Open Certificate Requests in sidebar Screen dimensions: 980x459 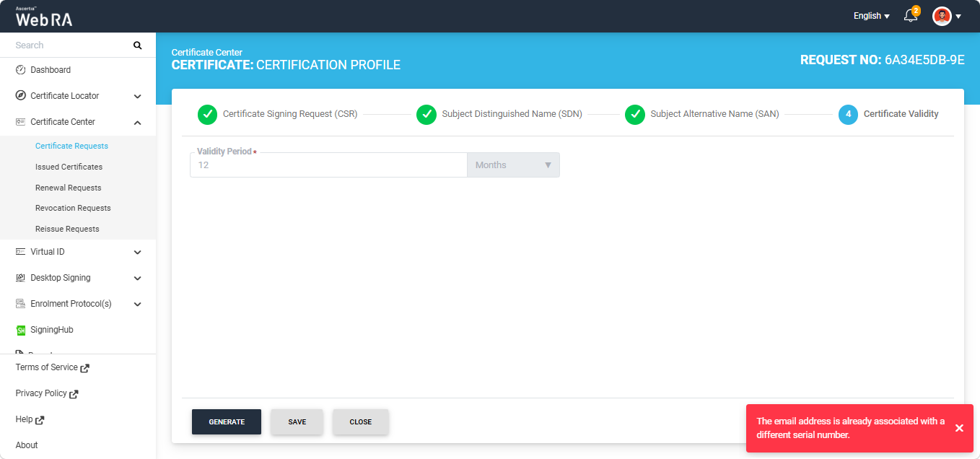click(x=71, y=146)
